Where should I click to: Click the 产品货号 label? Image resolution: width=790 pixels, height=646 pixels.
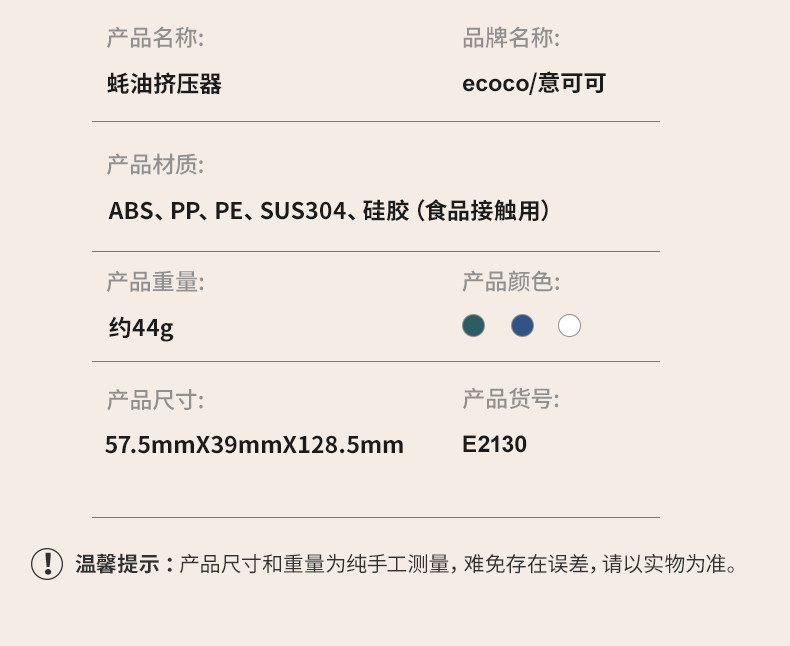[x=510, y=401]
